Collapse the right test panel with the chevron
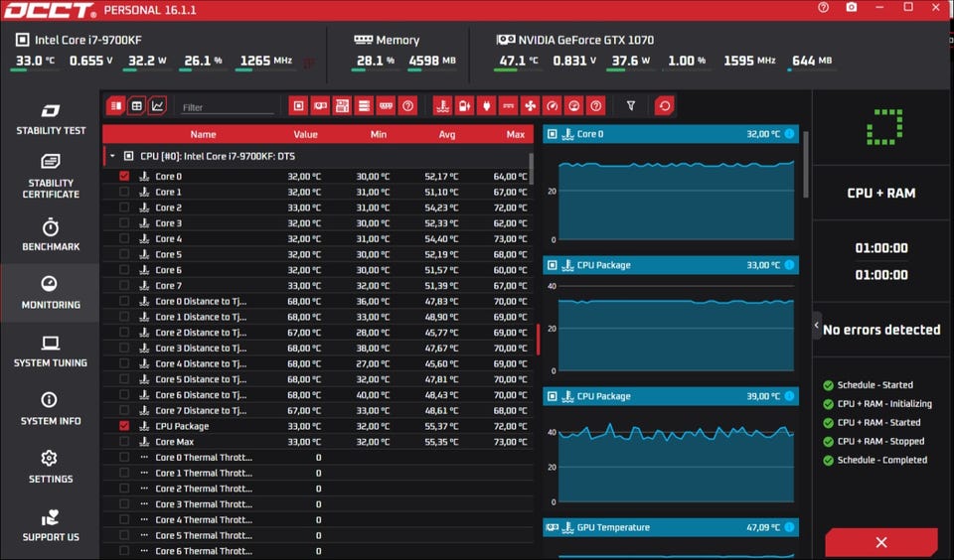 click(817, 326)
